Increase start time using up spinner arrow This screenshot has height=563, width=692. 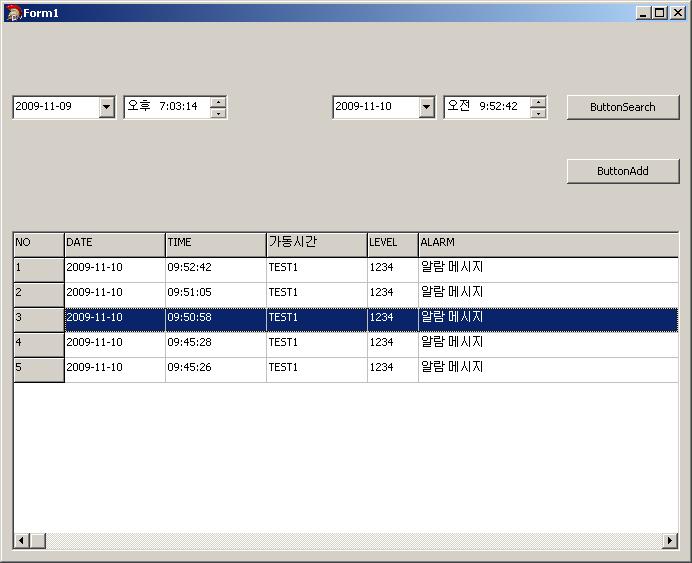218,101
